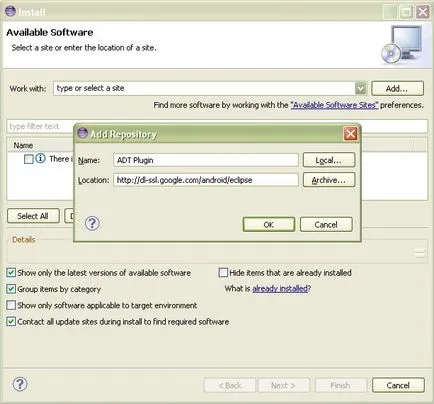Toggle Group items by category checkbox
The height and width of the screenshot is (404, 434).
pyautogui.click(x=11, y=289)
